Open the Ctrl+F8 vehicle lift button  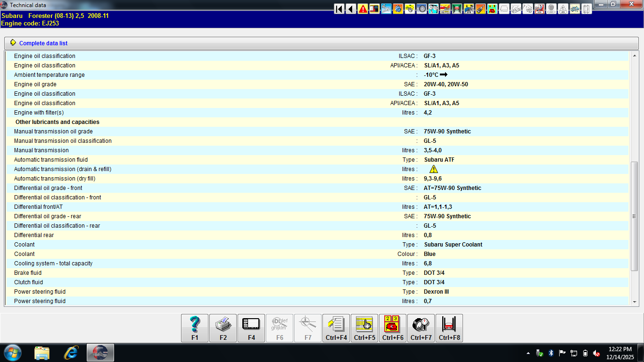[x=449, y=328]
